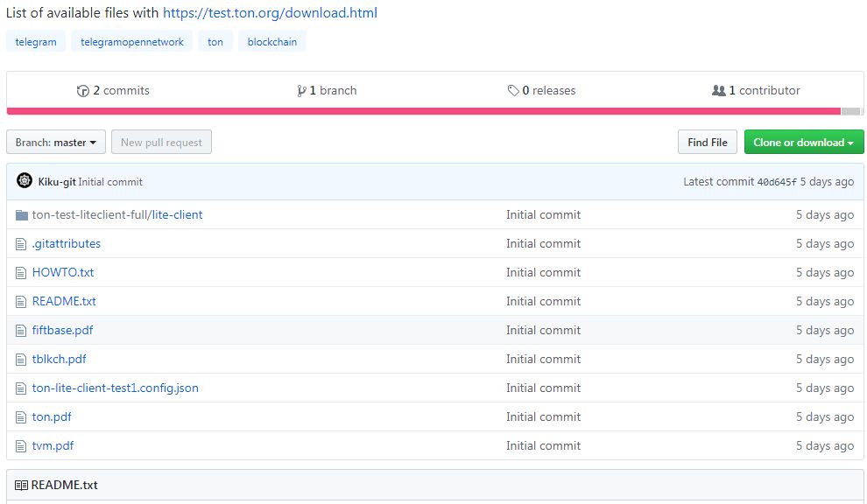867x504 pixels.
Task: Click the pink language color bar
Action: (420, 111)
